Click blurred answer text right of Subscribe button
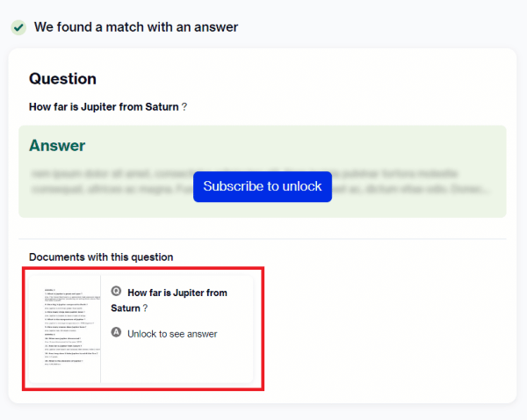The width and height of the screenshot is (527, 420). coord(411,182)
